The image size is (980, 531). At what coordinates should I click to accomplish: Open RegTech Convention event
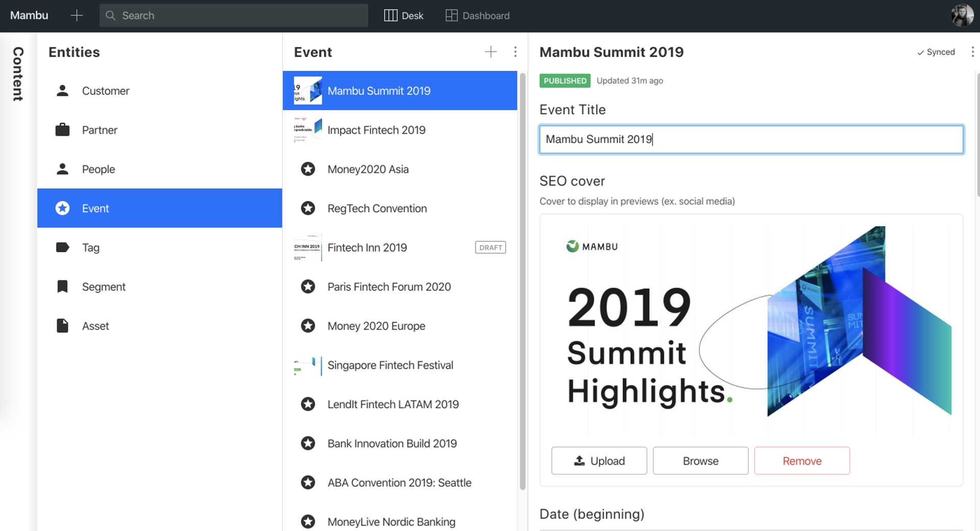coord(400,208)
